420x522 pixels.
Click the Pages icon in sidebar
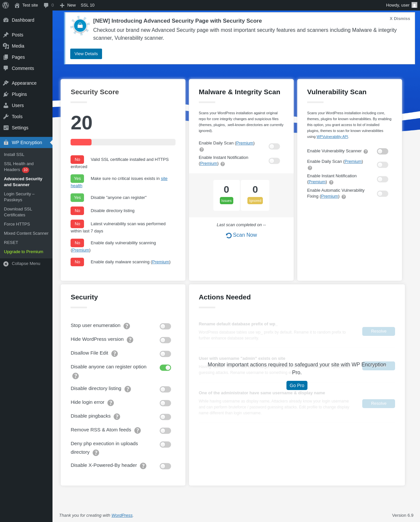[6, 57]
